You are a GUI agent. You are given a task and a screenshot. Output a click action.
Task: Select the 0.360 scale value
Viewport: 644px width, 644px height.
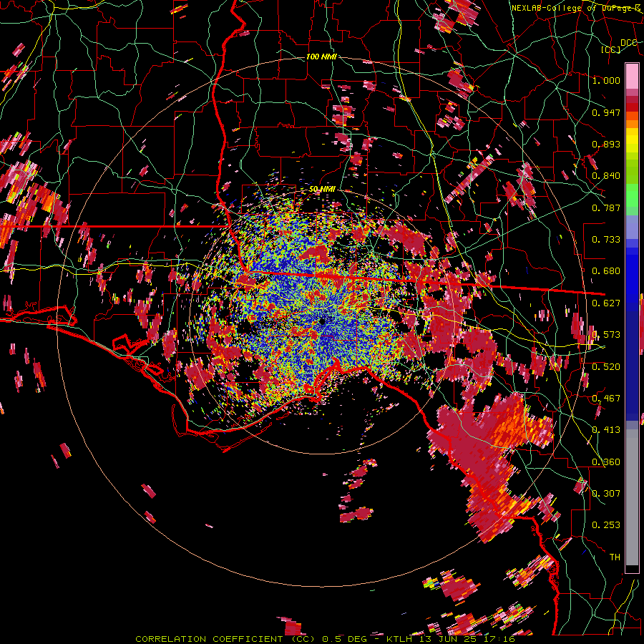coord(606,462)
